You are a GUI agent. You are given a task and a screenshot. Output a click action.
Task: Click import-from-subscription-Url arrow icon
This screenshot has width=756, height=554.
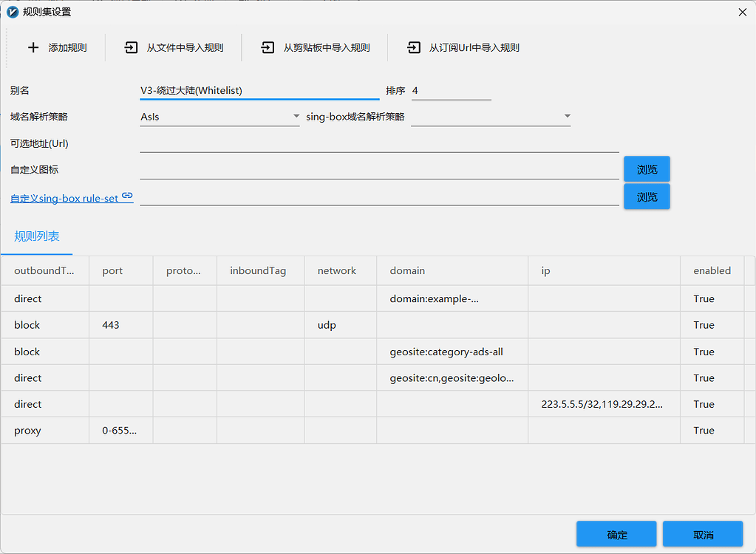(414, 47)
